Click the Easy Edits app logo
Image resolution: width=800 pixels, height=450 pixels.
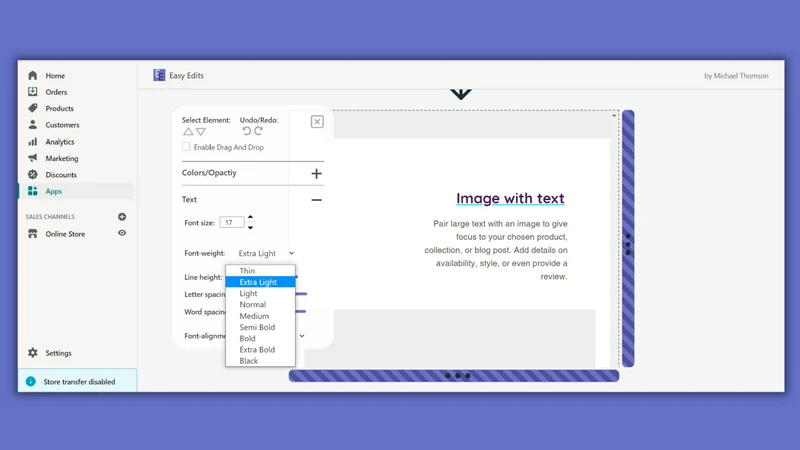[x=159, y=75]
